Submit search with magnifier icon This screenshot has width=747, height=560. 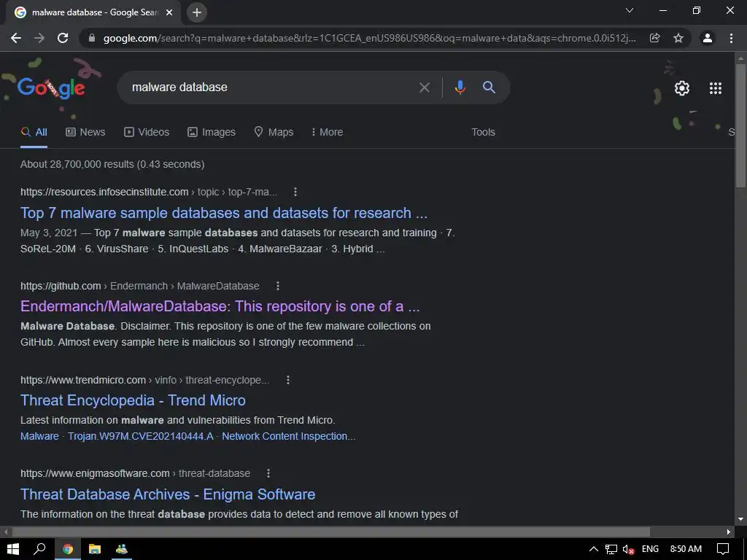pyautogui.click(x=489, y=87)
